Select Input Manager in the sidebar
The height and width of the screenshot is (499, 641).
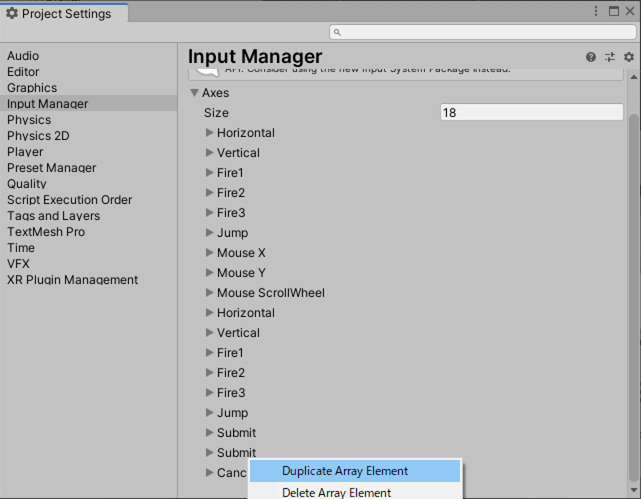88,103
